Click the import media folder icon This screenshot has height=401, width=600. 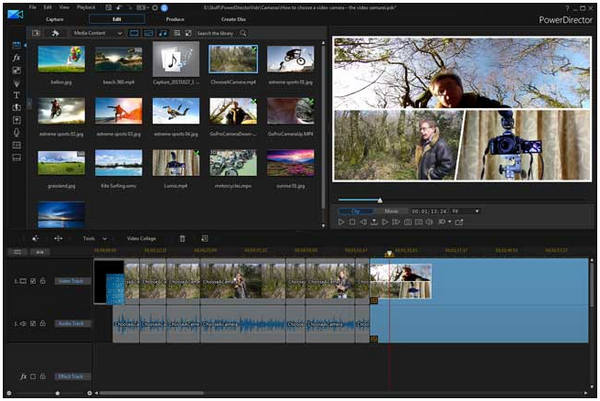(x=37, y=33)
